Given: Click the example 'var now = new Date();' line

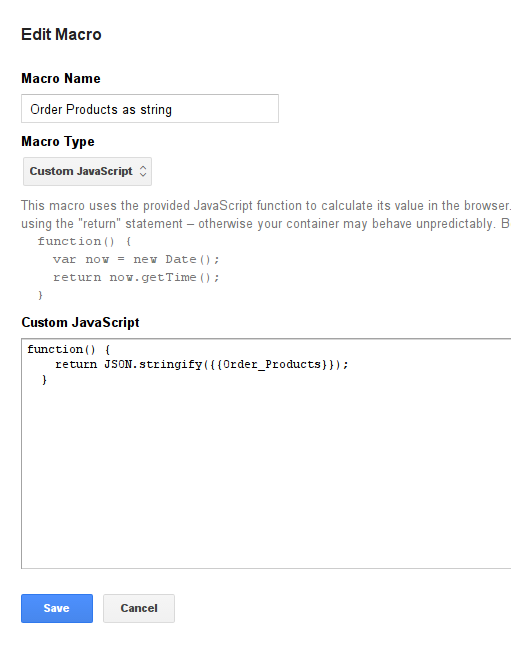Looking at the screenshot, I should pos(136,259).
